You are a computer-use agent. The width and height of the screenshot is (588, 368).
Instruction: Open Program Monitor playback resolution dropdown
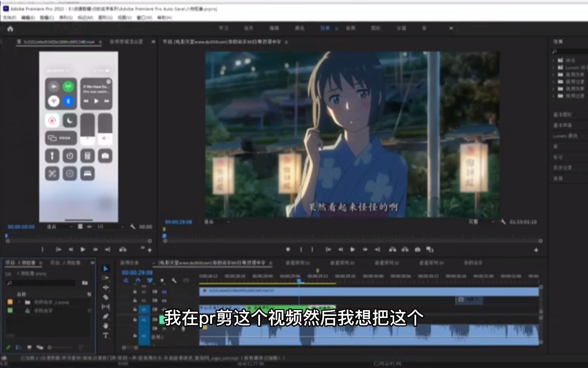(481, 222)
